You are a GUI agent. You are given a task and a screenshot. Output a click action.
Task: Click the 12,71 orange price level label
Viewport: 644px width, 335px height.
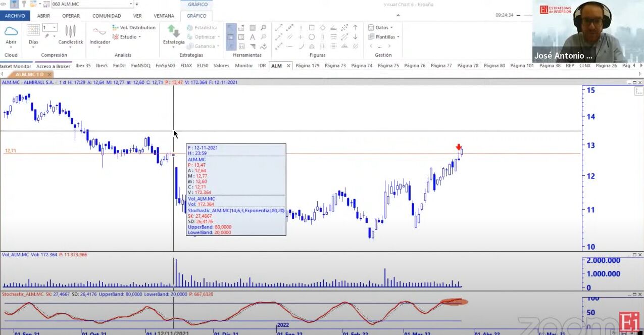tap(11, 151)
